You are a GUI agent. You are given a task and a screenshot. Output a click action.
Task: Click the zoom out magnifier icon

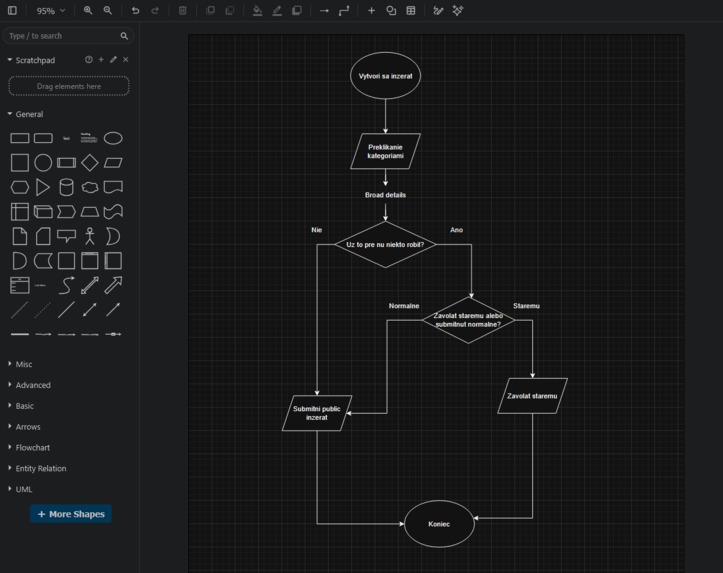[107, 10]
